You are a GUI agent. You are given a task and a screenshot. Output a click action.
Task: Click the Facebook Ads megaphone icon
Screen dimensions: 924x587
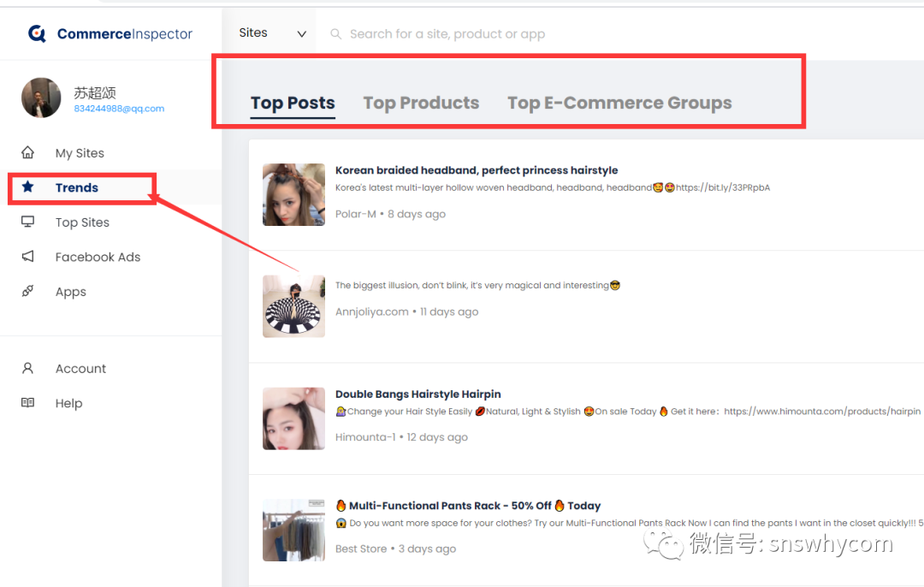[x=28, y=257]
